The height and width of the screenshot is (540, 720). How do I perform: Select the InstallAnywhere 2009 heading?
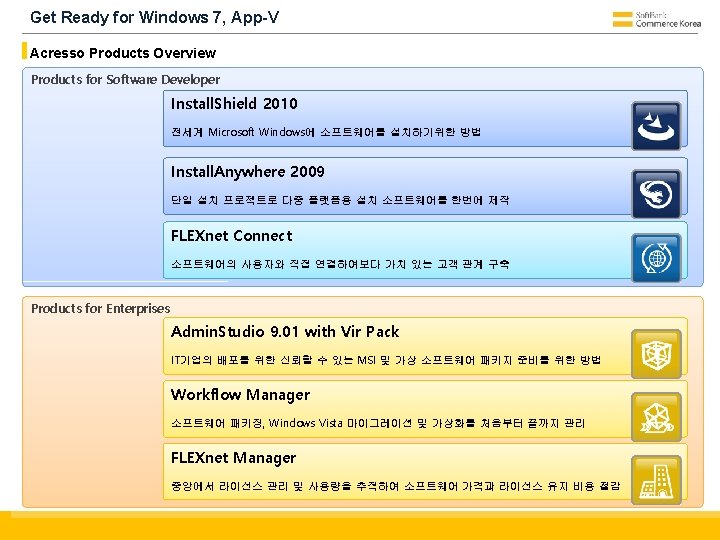pos(248,172)
